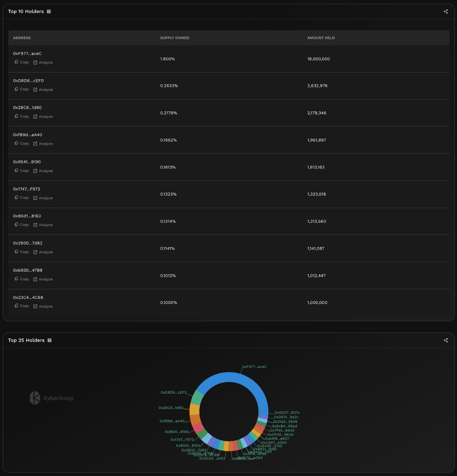Copy the 0x9541...9190 address
Viewport: 457px width, 476px height.
click(22, 171)
